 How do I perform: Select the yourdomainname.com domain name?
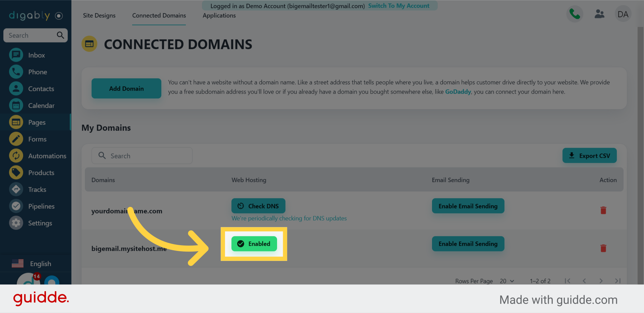(127, 211)
